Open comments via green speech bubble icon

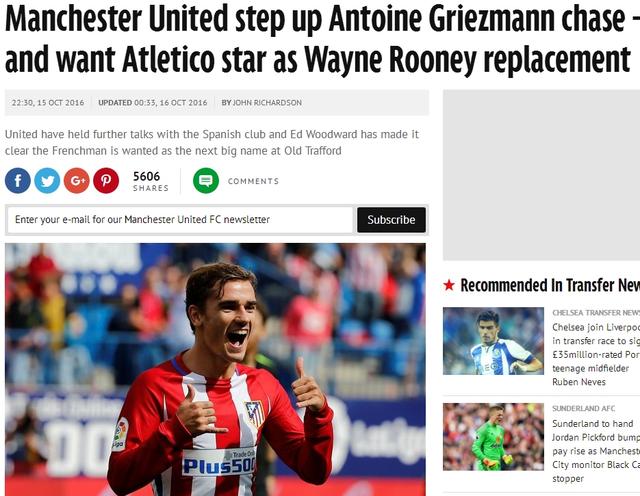(206, 180)
